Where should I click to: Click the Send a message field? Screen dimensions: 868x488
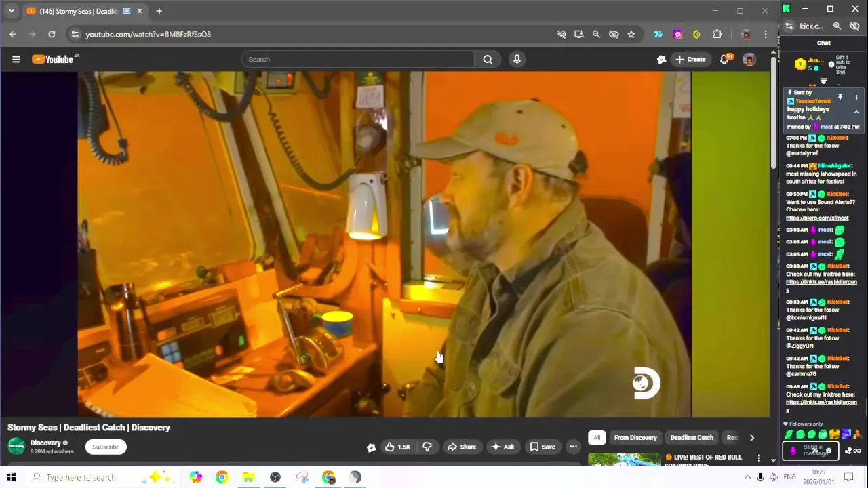(x=811, y=450)
